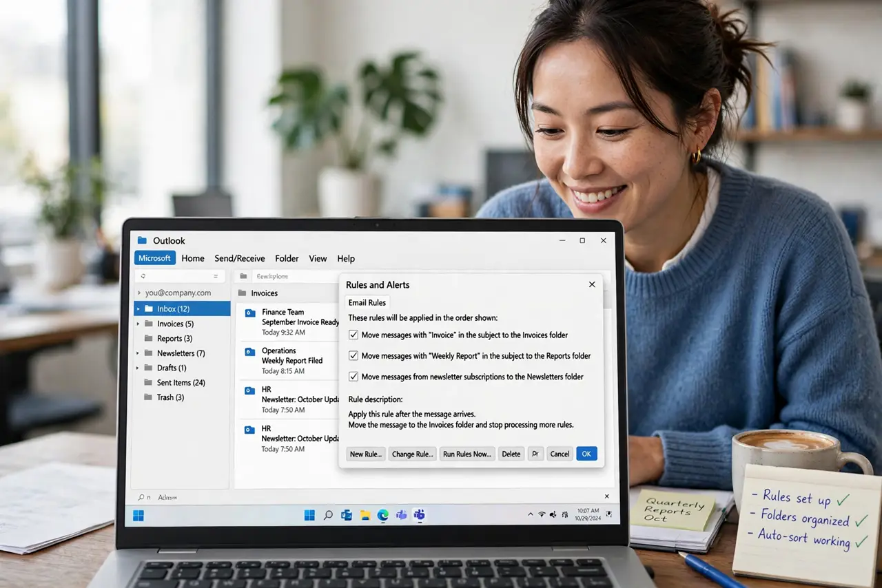Click the Outlook icon on the taskbar

click(347, 515)
